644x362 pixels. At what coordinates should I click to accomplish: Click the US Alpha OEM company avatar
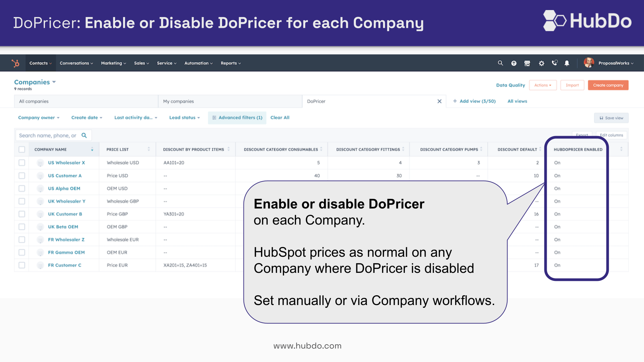click(40, 189)
